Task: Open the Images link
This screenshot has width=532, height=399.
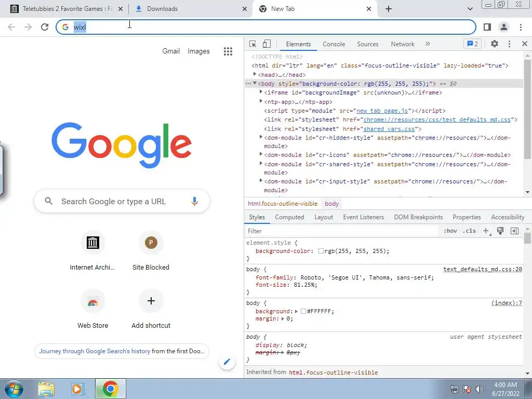Action: tap(198, 51)
